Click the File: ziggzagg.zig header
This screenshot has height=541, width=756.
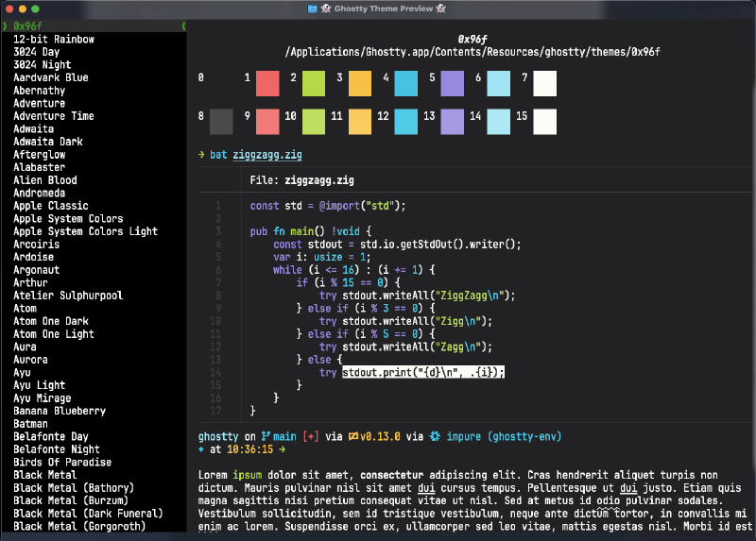click(301, 180)
